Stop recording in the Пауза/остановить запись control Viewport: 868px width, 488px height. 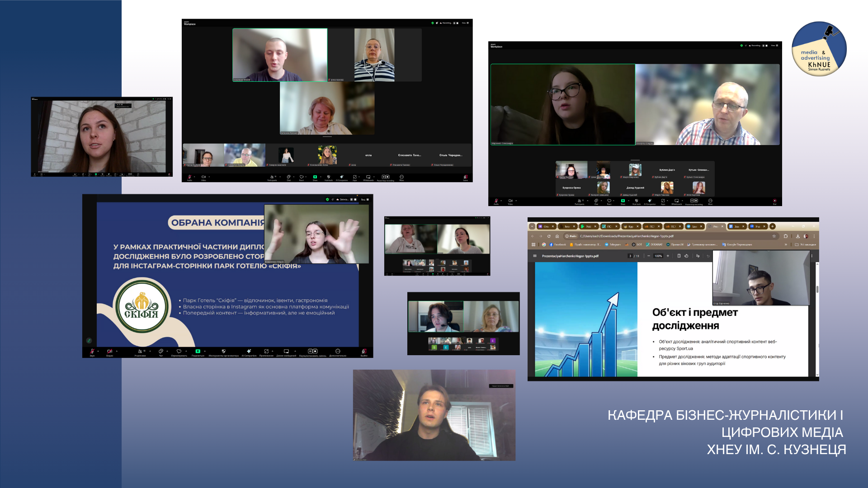tap(315, 351)
